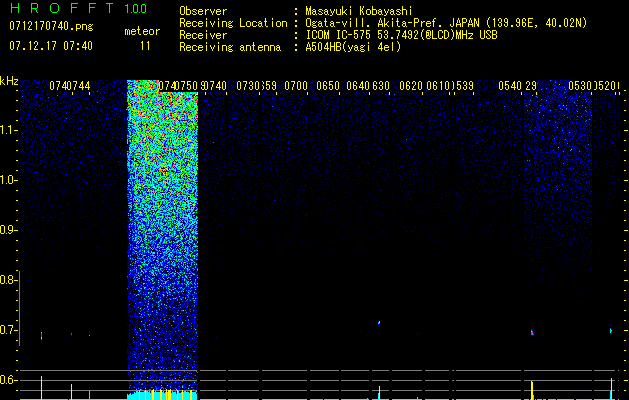
Task: Click the 0.6 frequency axis label
Action: [x=8, y=380]
